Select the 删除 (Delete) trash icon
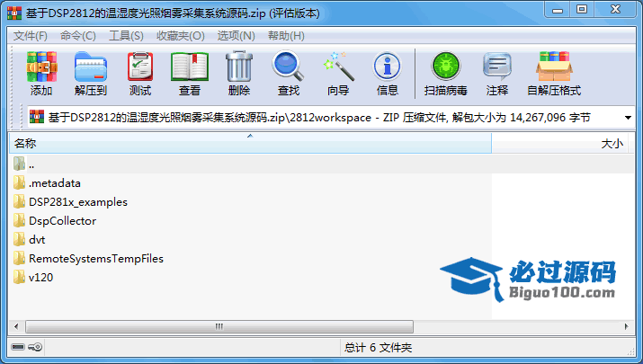The image size is (643, 364). tap(239, 73)
